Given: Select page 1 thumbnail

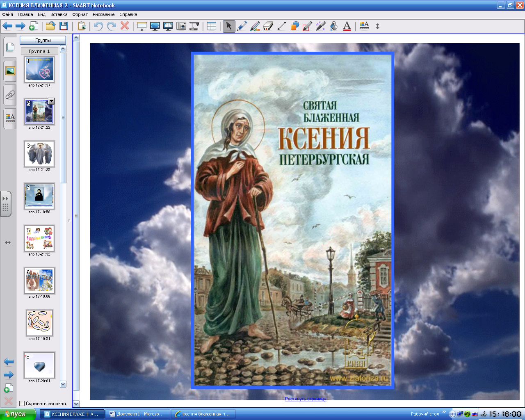Looking at the screenshot, I should [x=39, y=69].
